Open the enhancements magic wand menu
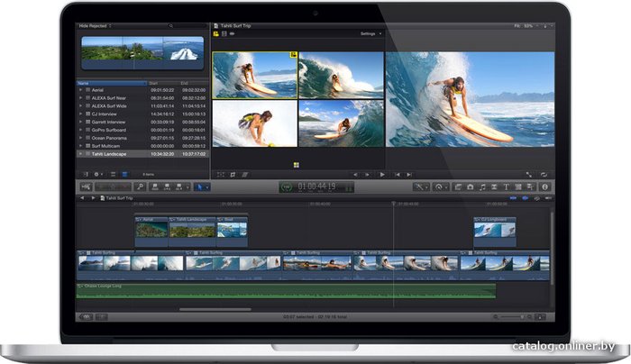631x364 pixels. tap(421, 187)
